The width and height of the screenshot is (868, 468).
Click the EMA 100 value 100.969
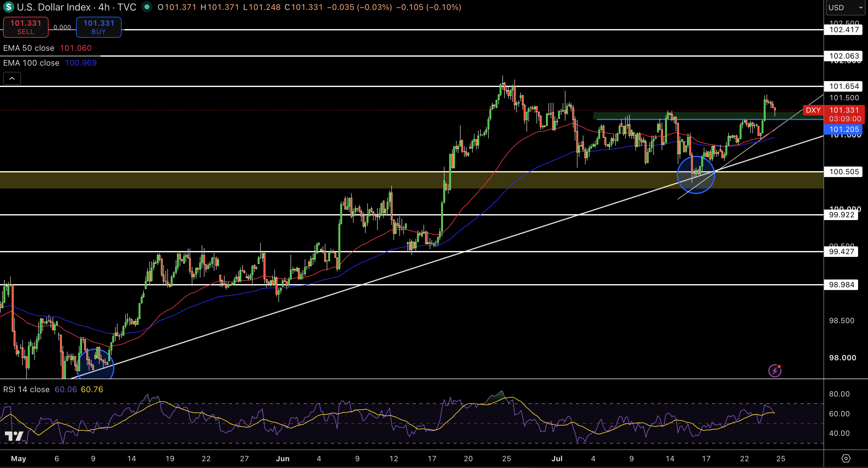point(81,63)
